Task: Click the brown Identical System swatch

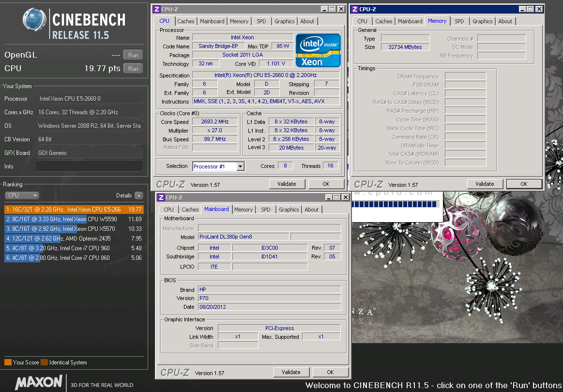Action: pos(44,362)
